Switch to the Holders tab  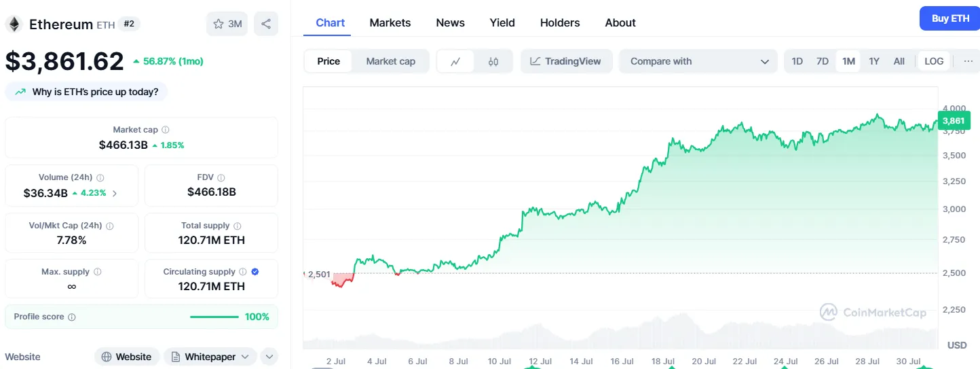click(560, 22)
